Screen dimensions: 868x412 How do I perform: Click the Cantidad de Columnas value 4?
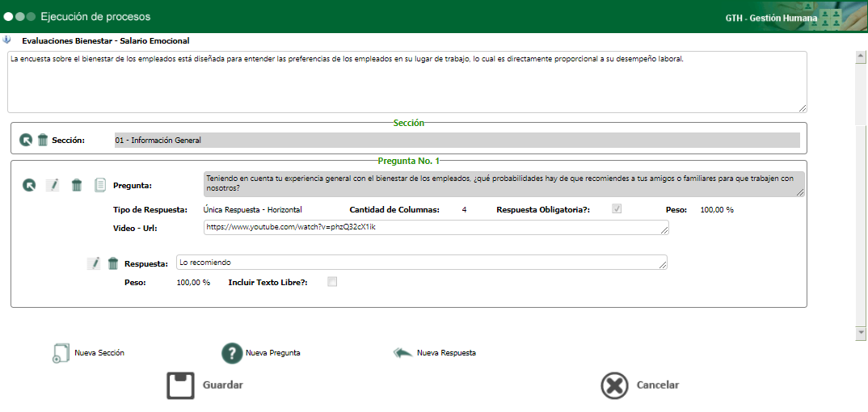(463, 209)
